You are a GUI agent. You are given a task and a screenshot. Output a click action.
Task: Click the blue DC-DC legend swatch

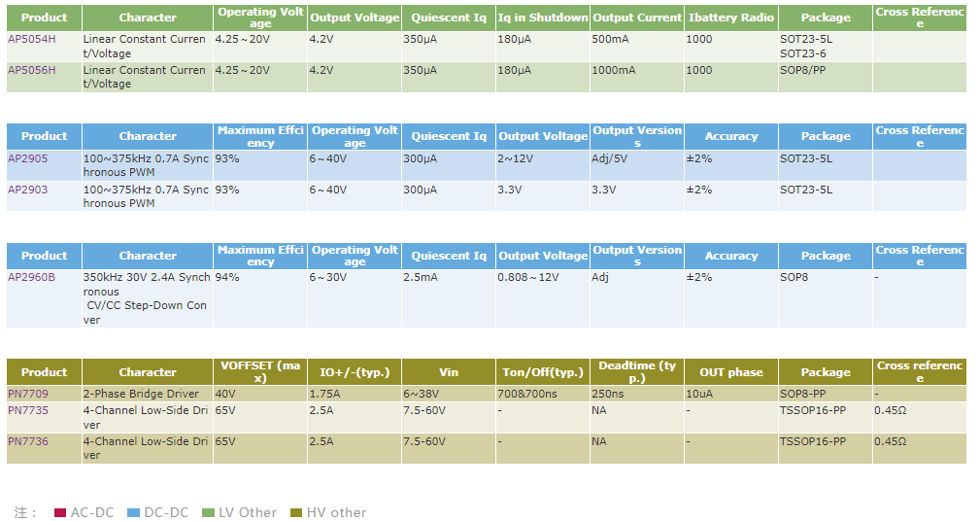point(134,513)
